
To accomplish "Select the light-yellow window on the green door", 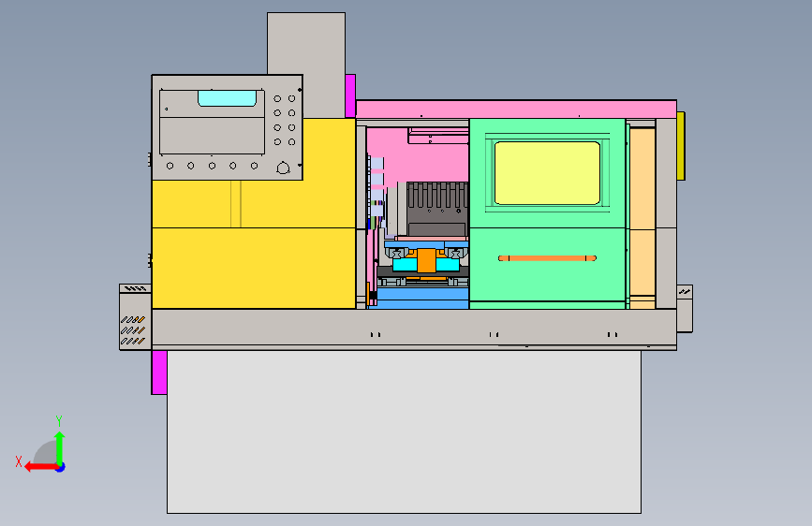I will [x=547, y=173].
